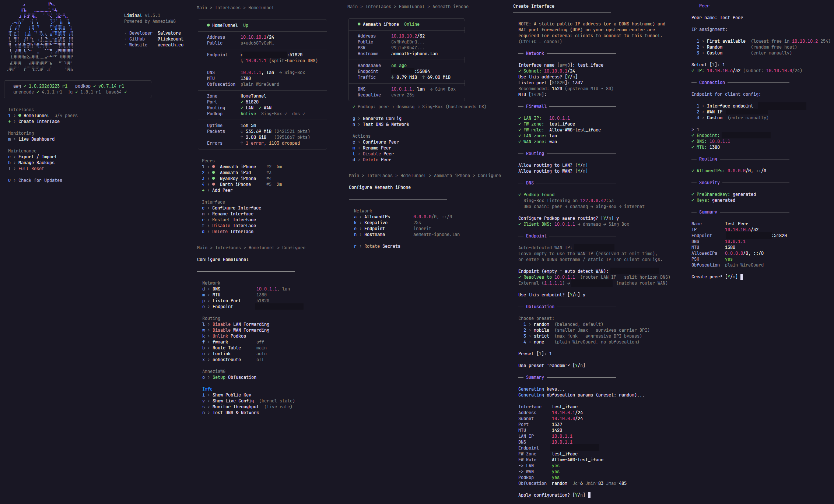The image size is (834, 504).
Task: Click Unlink Podkop routing option
Action: pyautogui.click(x=224, y=336)
